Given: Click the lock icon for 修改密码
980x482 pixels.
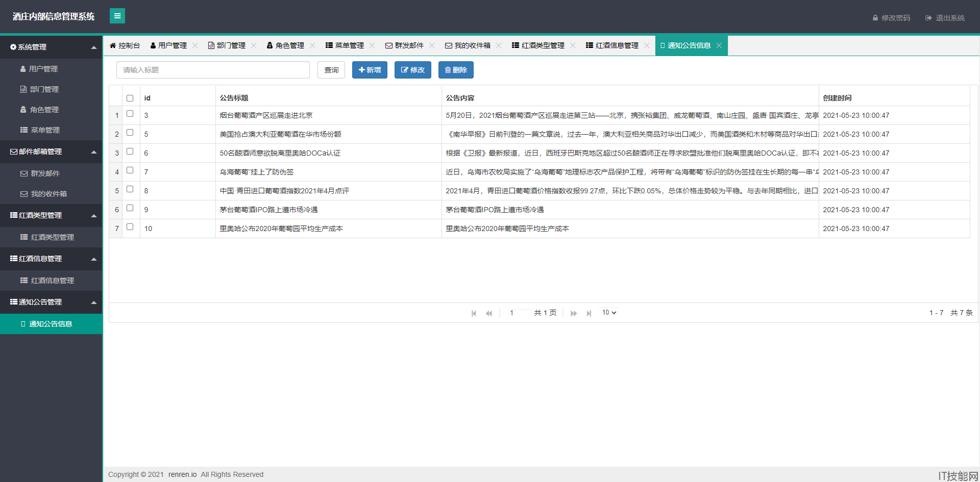Looking at the screenshot, I should (875, 18).
